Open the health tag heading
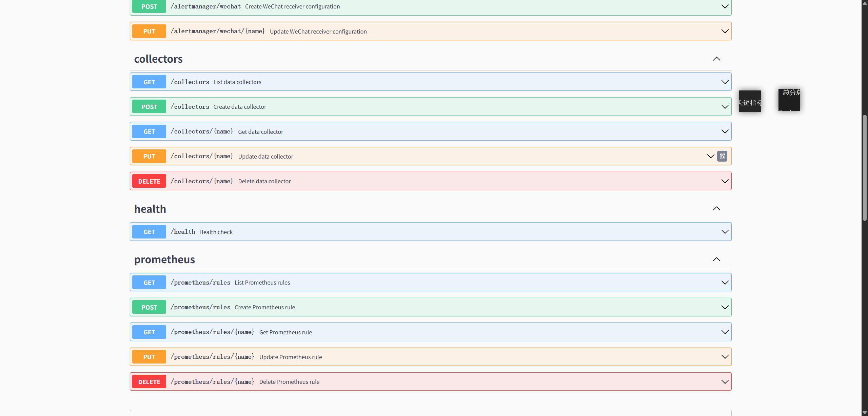Viewport: 868px width, 416px height. pyautogui.click(x=150, y=209)
